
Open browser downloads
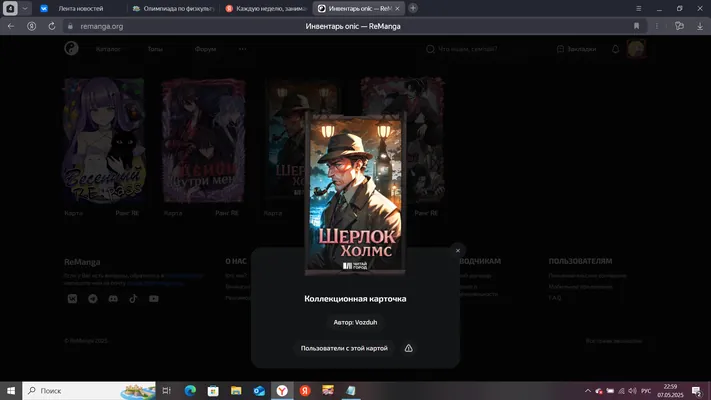click(700, 26)
